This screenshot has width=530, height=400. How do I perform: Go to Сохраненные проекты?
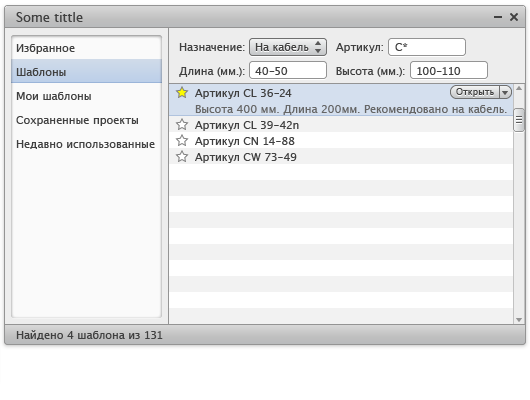point(87,120)
